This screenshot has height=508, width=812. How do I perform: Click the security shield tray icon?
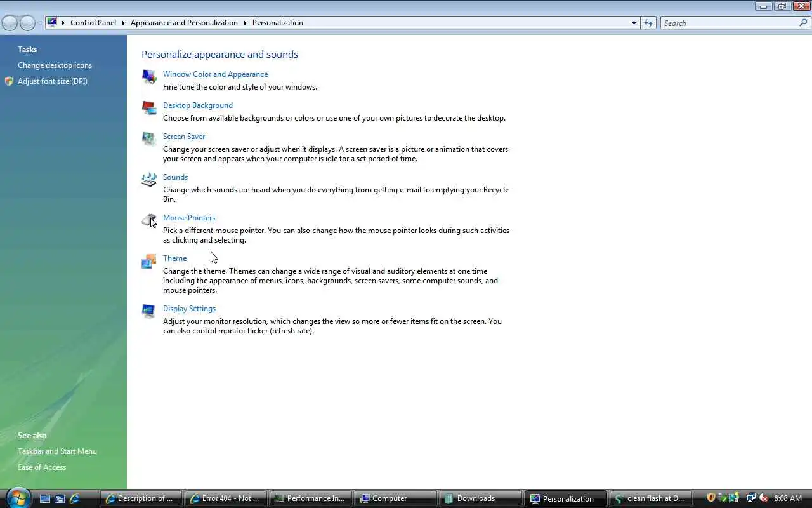711,498
